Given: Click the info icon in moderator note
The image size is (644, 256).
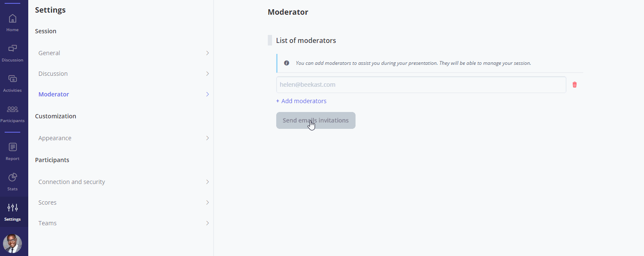Looking at the screenshot, I should click(287, 63).
